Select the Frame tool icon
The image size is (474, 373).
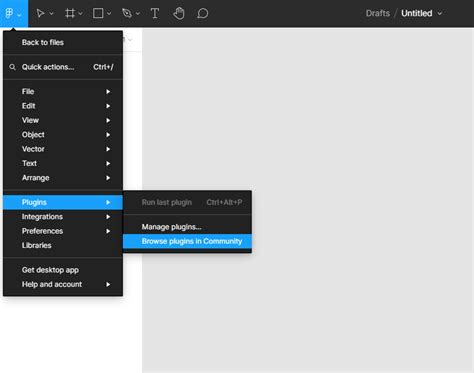point(70,13)
